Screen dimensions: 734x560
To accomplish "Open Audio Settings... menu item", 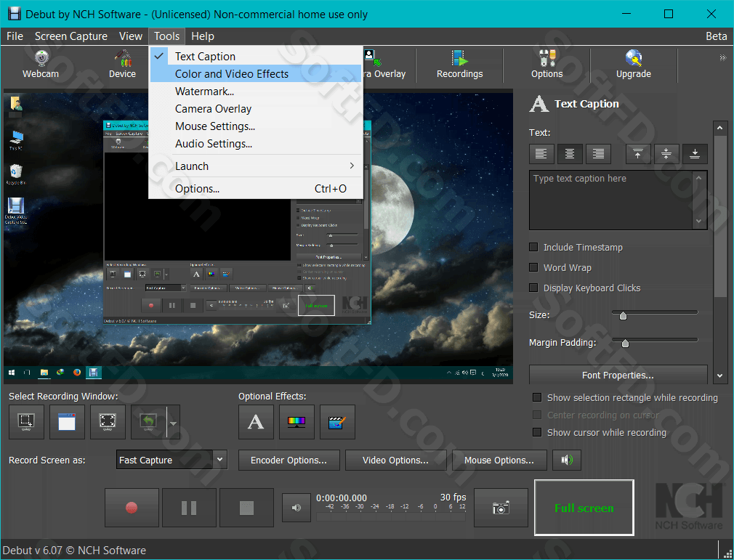I will (x=256, y=143).
